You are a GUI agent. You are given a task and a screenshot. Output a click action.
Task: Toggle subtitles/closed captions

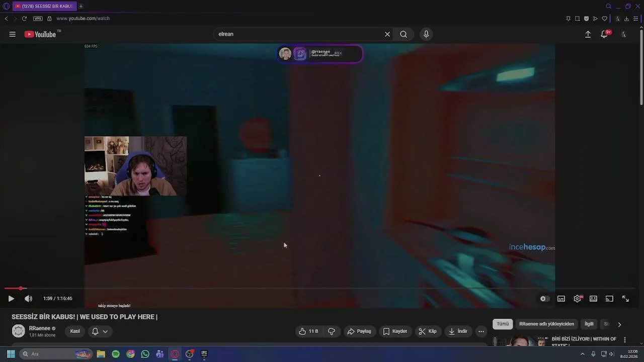click(x=561, y=299)
